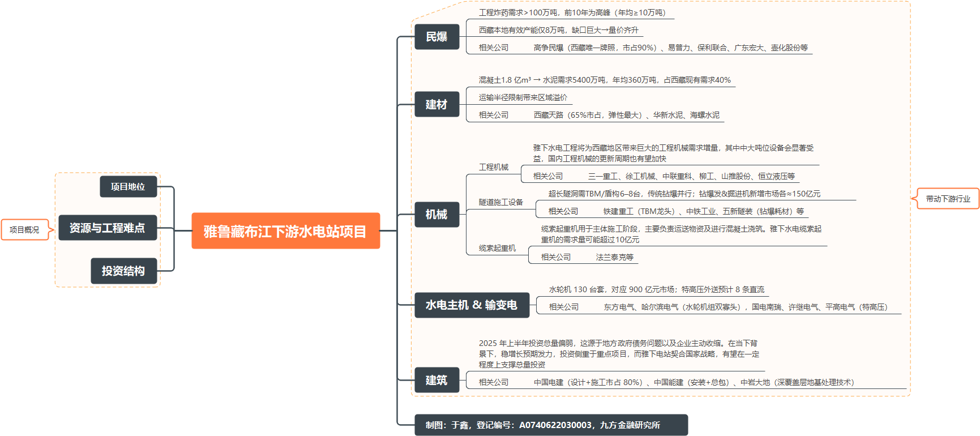Click the 带动下游行业 callout label

point(948,199)
